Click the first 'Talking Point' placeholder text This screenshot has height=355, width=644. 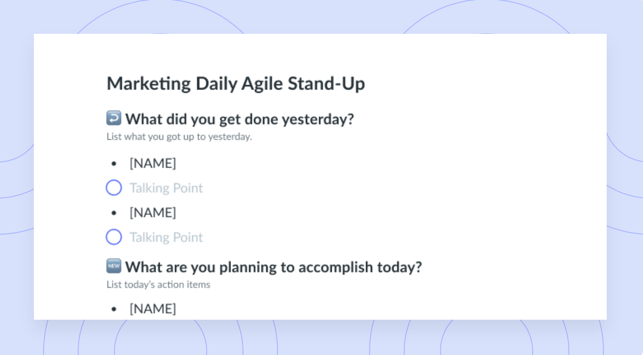pyautogui.click(x=166, y=188)
